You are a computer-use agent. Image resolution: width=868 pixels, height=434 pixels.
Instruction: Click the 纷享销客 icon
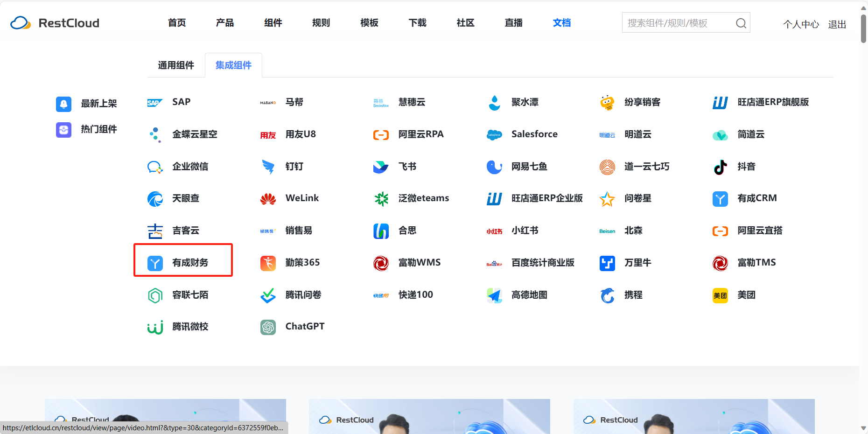(x=607, y=103)
